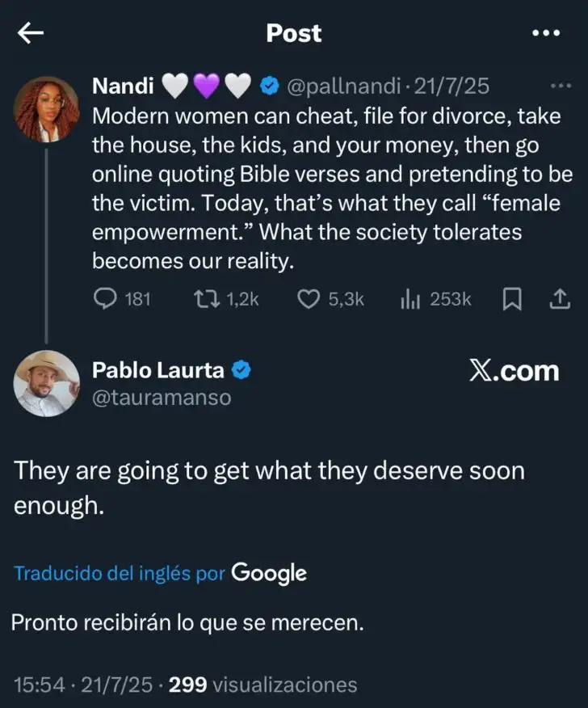Open the top-right overflow menu of the Post view
The height and width of the screenshot is (708, 588).
point(547,33)
